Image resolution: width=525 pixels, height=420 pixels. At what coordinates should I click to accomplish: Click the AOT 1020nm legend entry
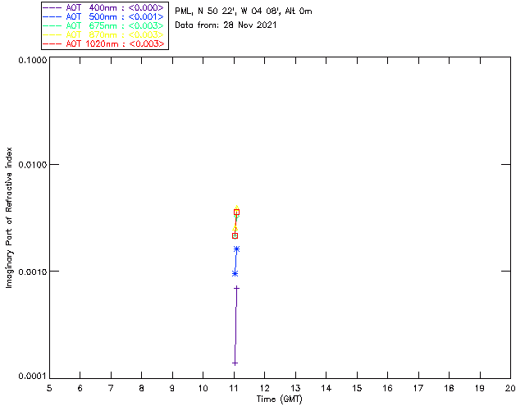pyautogui.click(x=103, y=43)
